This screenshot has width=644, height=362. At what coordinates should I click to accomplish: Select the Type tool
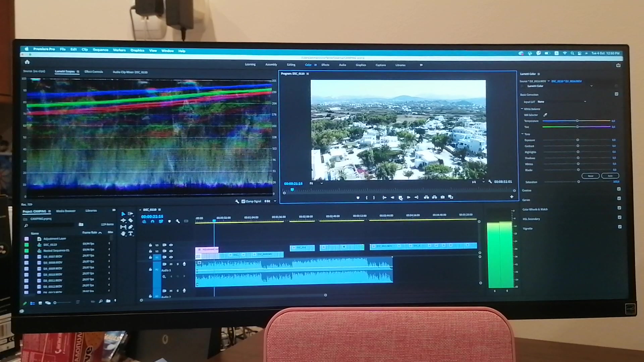pos(130,234)
